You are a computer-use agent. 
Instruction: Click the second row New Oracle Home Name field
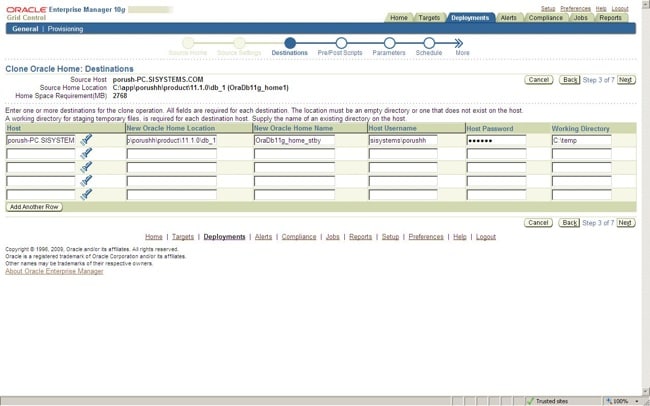[294, 154]
